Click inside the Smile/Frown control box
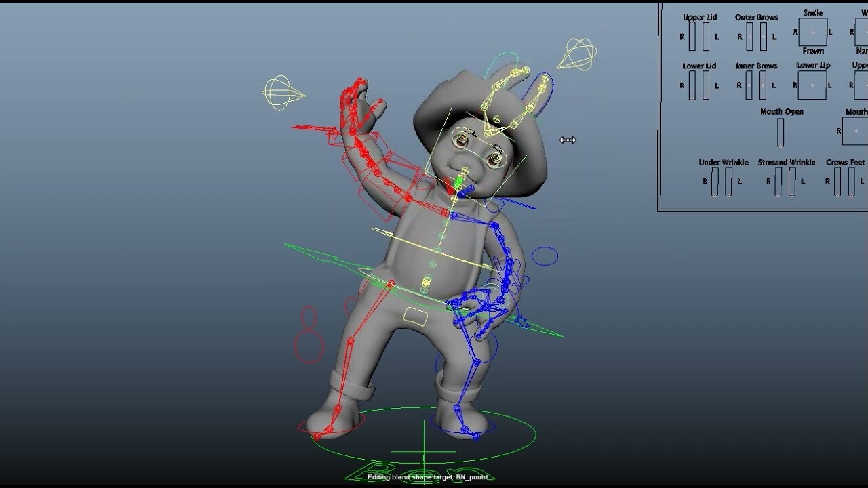 pyautogui.click(x=812, y=31)
